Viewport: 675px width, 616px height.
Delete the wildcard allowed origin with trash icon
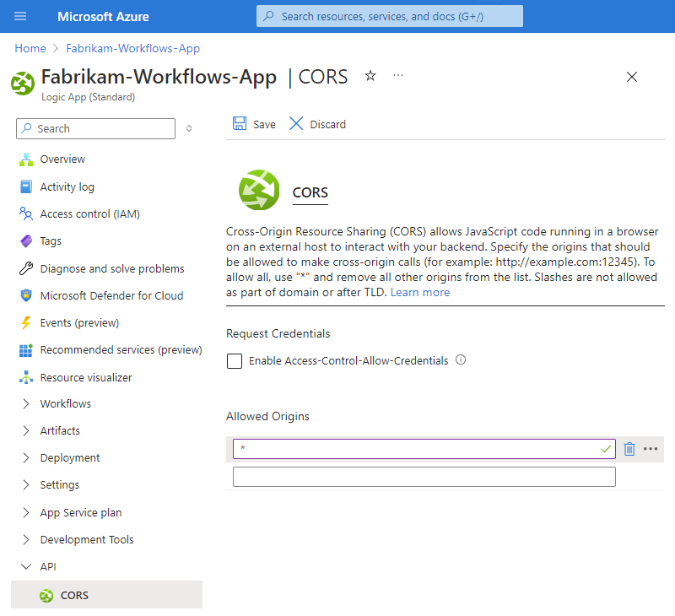(x=629, y=448)
